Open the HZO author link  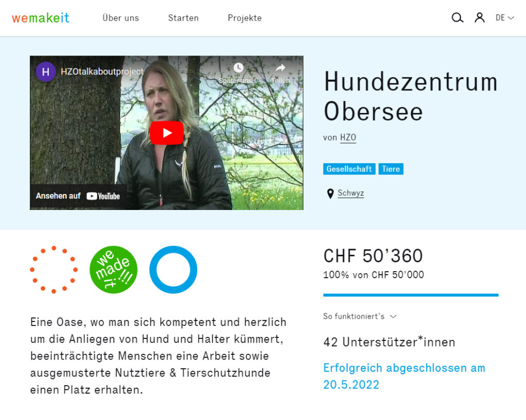(x=348, y=138)
